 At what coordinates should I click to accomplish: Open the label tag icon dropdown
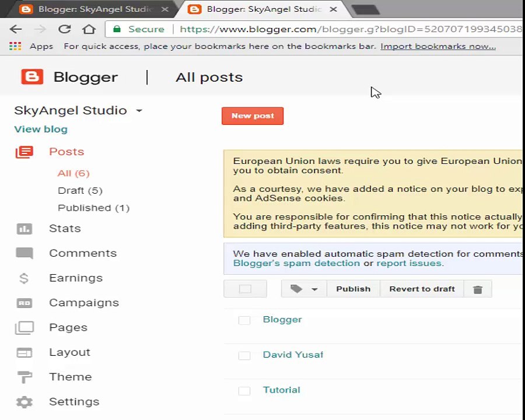(304, 289)
